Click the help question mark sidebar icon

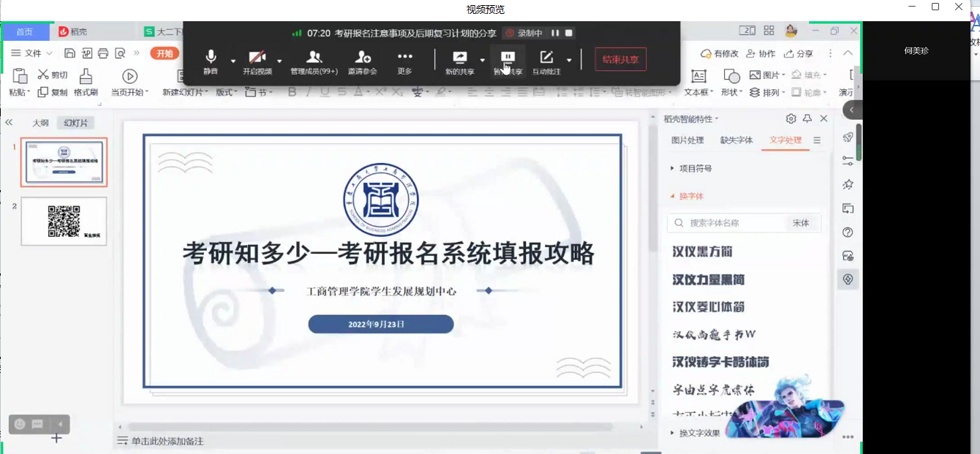coord(848,232)
